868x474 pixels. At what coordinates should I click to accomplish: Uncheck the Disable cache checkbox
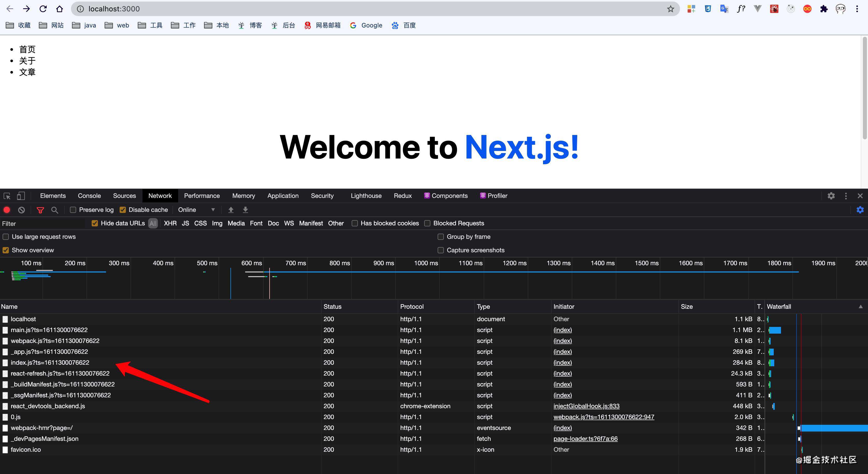(x=123, y=210)
